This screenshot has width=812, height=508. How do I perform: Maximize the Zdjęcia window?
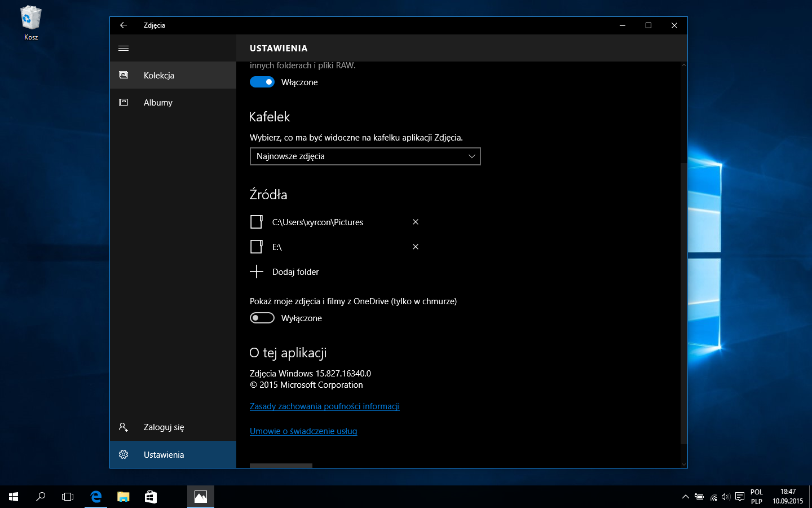coord(648,25)
